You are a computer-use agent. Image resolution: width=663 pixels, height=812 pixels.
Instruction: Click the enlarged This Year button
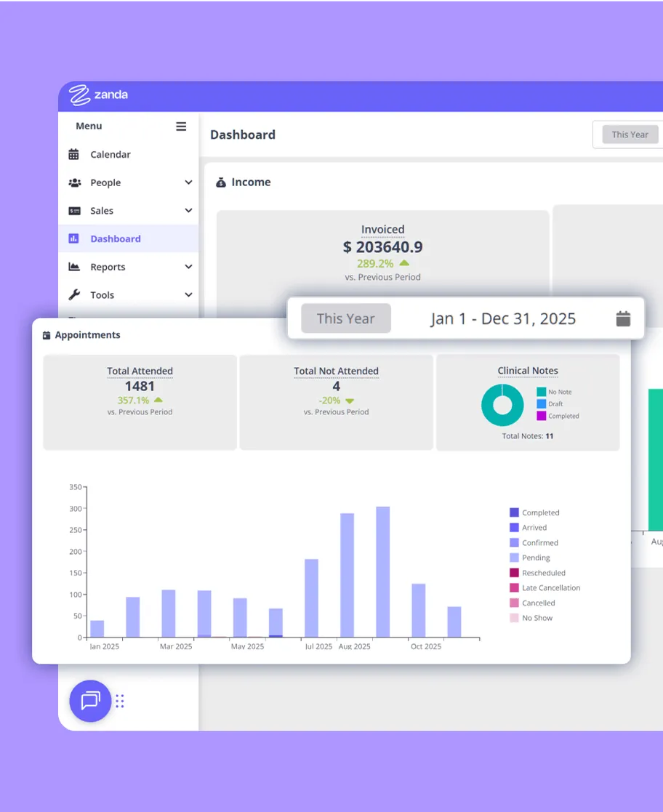[x=346, y=318]
